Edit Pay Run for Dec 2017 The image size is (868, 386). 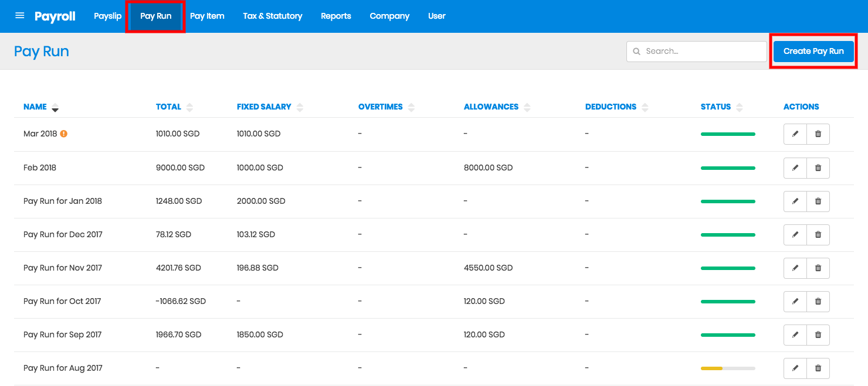[795, 234]
